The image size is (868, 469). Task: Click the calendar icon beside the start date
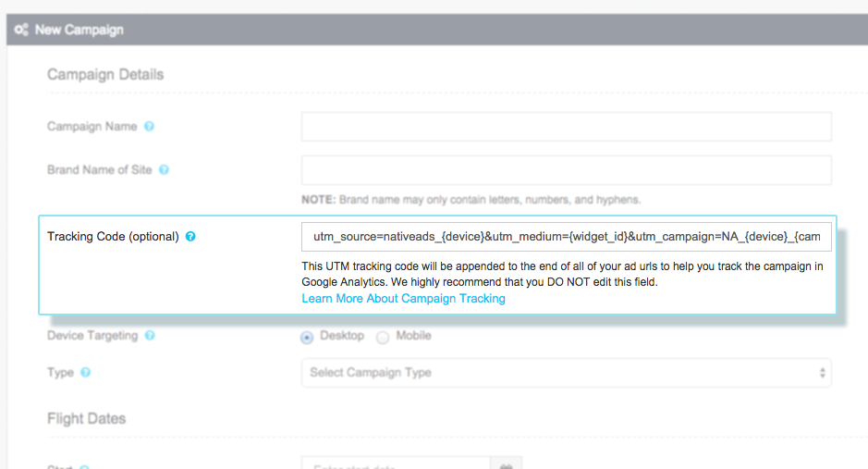pyautogui.click(x=506, y=464)
